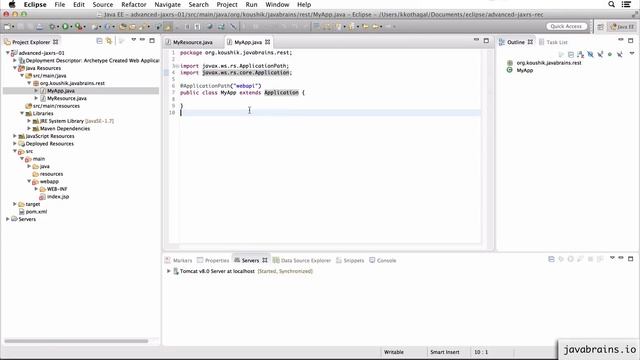Maximize the editor area
640x360 pixels.
486,40
